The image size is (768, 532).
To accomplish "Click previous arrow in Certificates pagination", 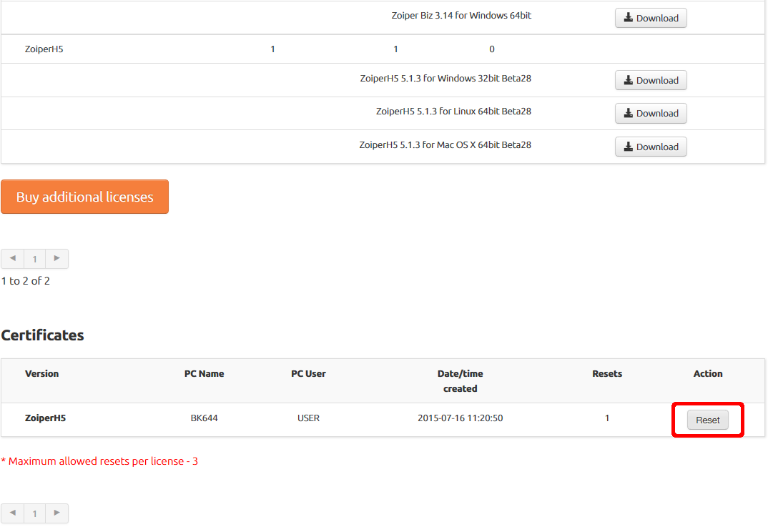I will (12, 513).
